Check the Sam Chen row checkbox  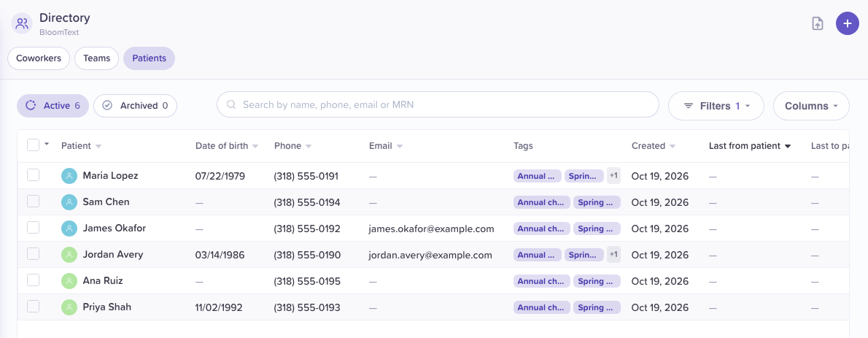coord(34,201)
